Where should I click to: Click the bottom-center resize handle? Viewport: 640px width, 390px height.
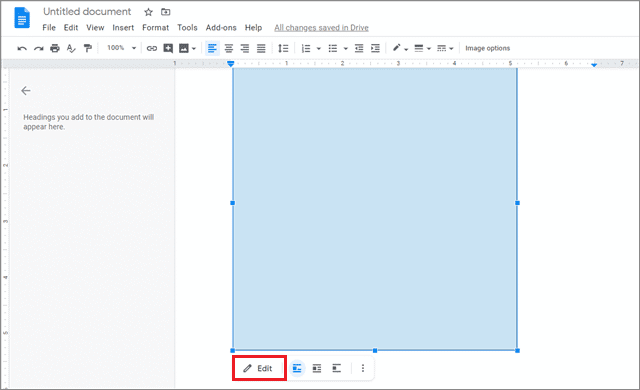click(375, 350)
